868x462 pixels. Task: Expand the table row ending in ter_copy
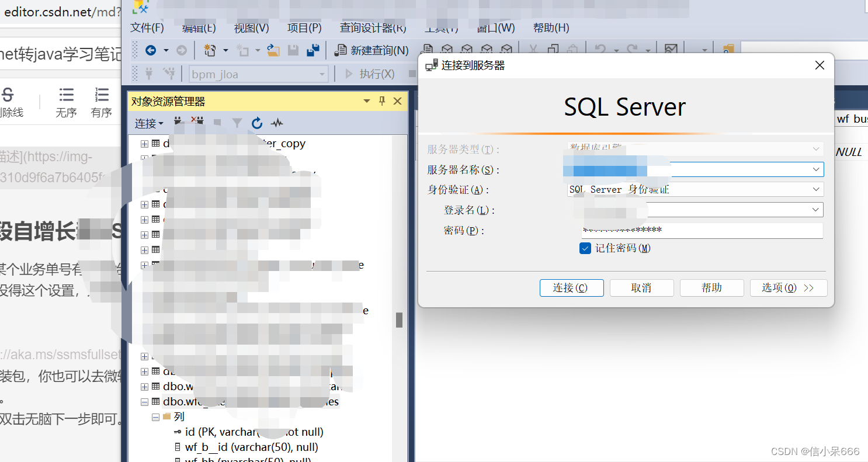[x=144, y=144]
